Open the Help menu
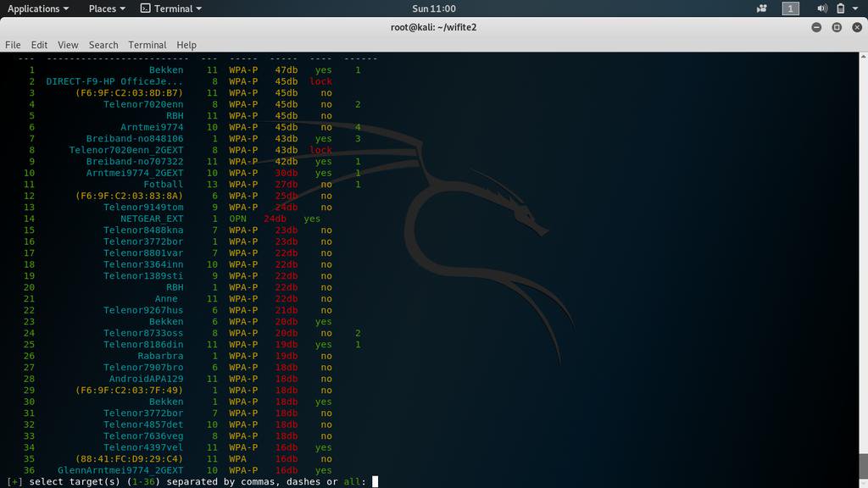This screenshot has width=868, height=488. tap(186, 45)
